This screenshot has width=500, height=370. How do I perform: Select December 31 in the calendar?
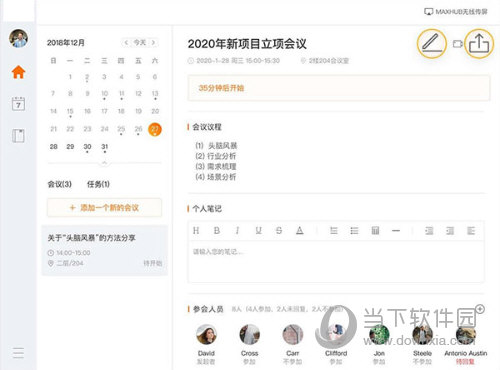point(105,147)
